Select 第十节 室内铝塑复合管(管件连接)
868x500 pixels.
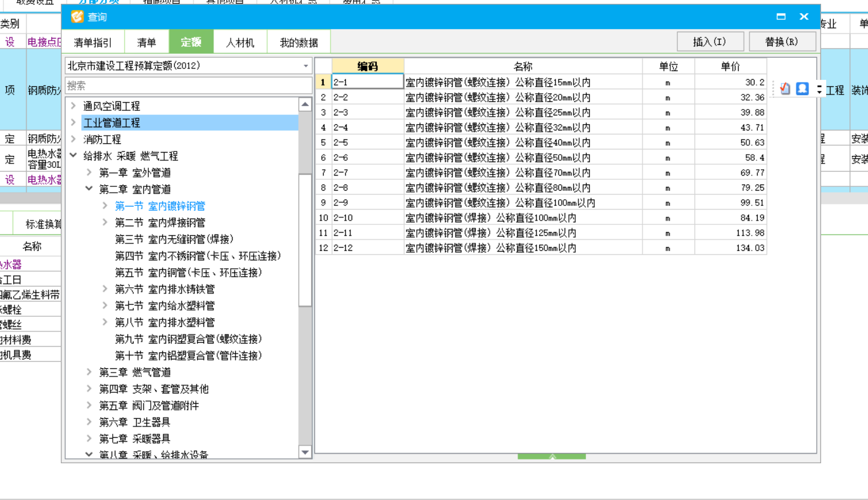pos(188,356)
